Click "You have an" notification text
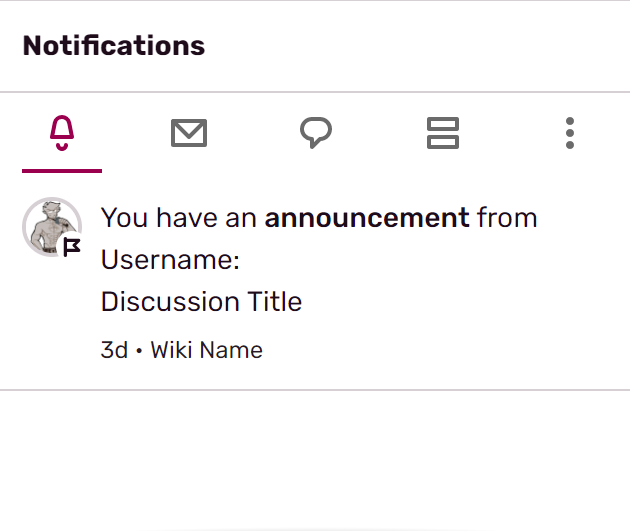The width and height of the screenshot is (630, 531). tap(179, 217)
